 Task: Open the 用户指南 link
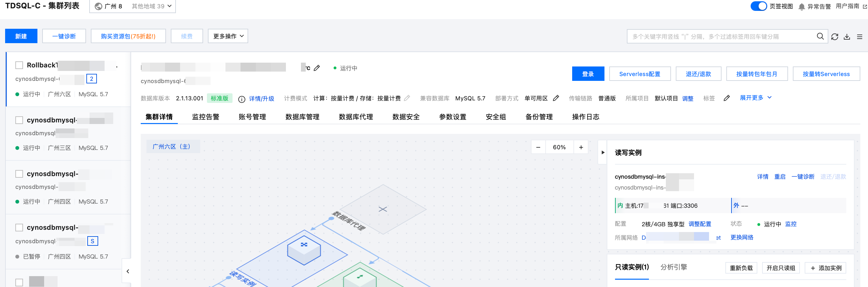pos(848,6)
